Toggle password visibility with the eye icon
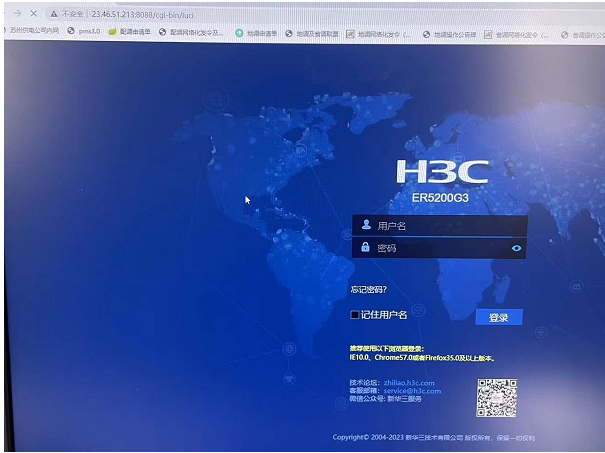605x453 pixels. point(516,248)
